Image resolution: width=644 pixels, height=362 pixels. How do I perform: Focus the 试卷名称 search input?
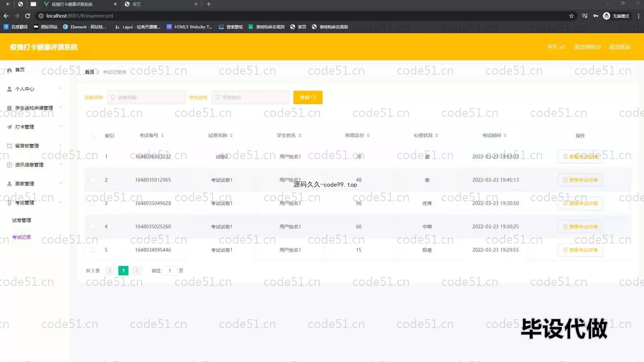pos(146,98)
